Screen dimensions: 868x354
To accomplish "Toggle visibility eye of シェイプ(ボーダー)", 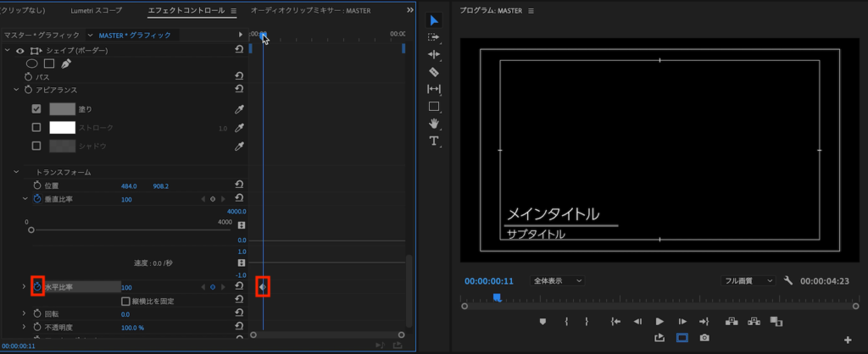I will click(x=20, y=51).
